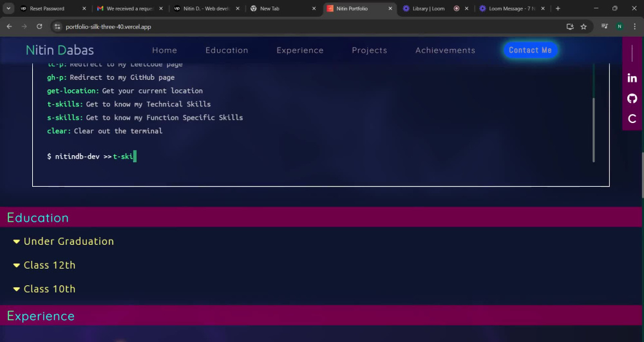The height and width of the screenshot is (342, 644).
Task: Click the Nitin Dabas site logo
Action: pyautogui.click(x=60, y=50)
